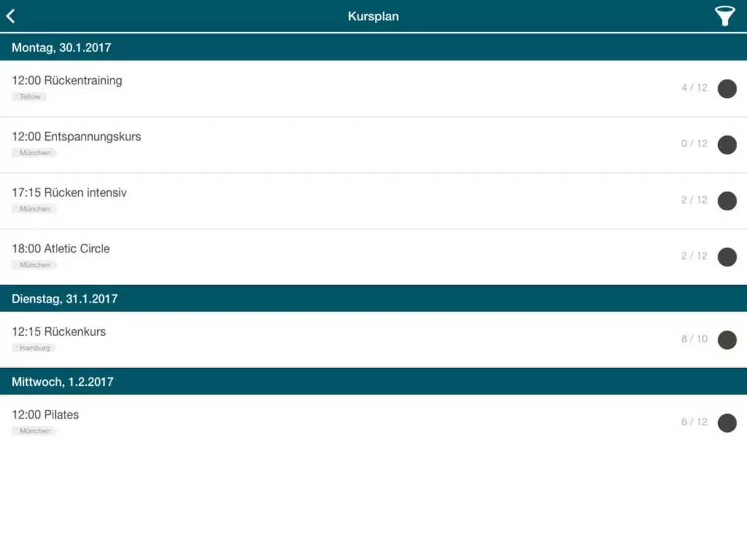Viewport: 747px width, 560px height.
Task: Click the Mittwoch, 1.2.2017 header
Action: (x=373, y=381)
